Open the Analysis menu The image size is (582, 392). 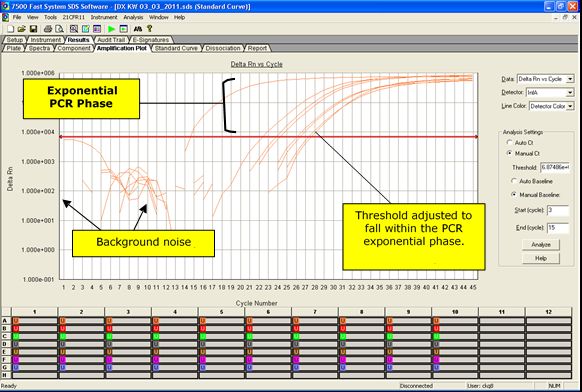click(x=133, y=17)
